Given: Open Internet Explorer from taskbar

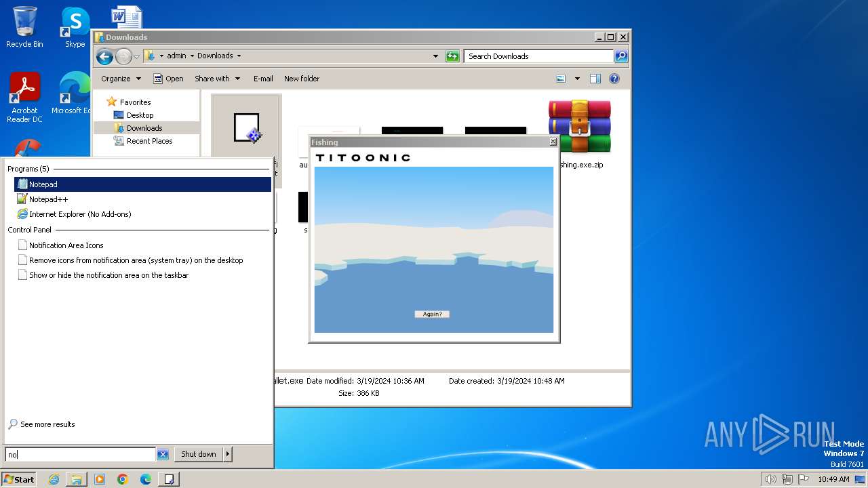Looking at the screenshot, I should (x=54, y=479).
